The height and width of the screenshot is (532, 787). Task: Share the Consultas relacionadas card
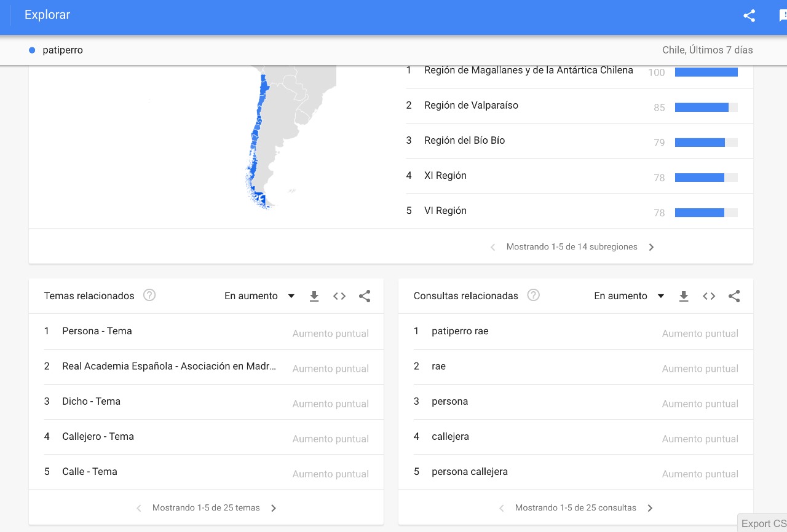[x=734, y=296]
